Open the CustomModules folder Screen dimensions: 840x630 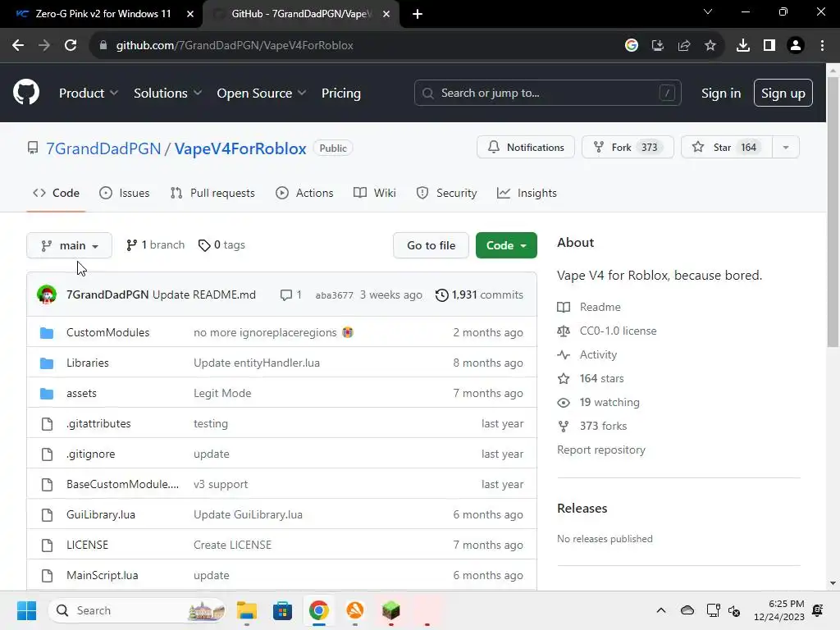point(107,332)
